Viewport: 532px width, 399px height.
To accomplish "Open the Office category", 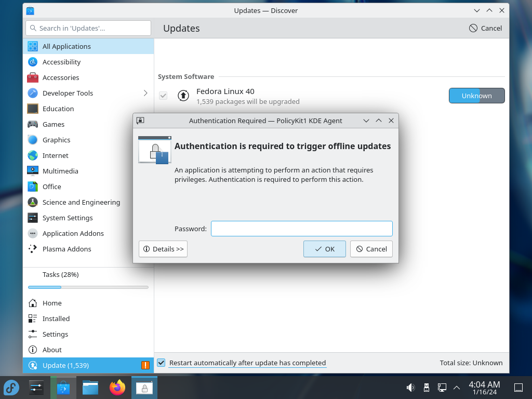I will coord(88,187).
